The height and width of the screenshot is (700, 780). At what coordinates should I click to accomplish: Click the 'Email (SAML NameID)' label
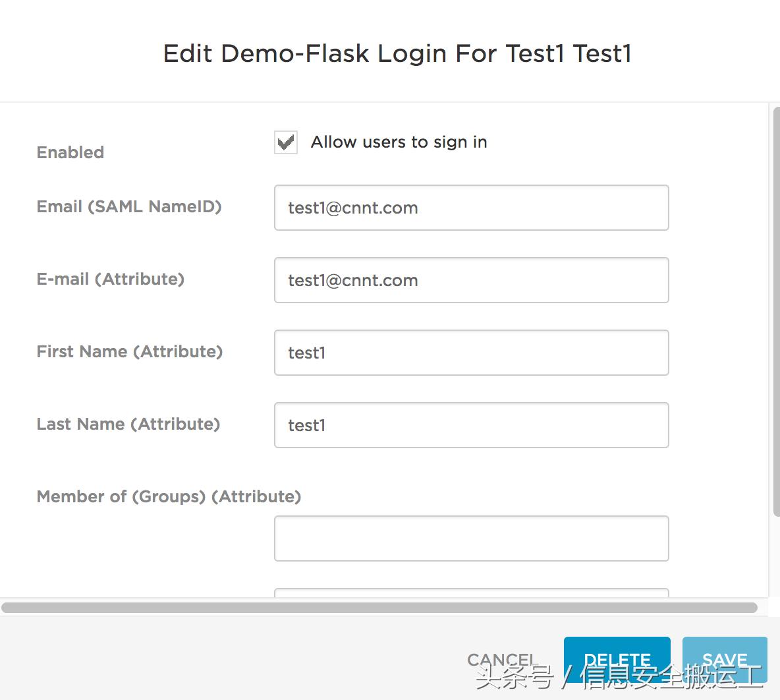click(129, 206)
